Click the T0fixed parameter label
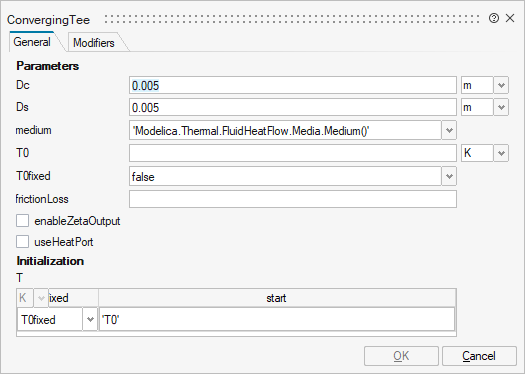 point(33,176)
